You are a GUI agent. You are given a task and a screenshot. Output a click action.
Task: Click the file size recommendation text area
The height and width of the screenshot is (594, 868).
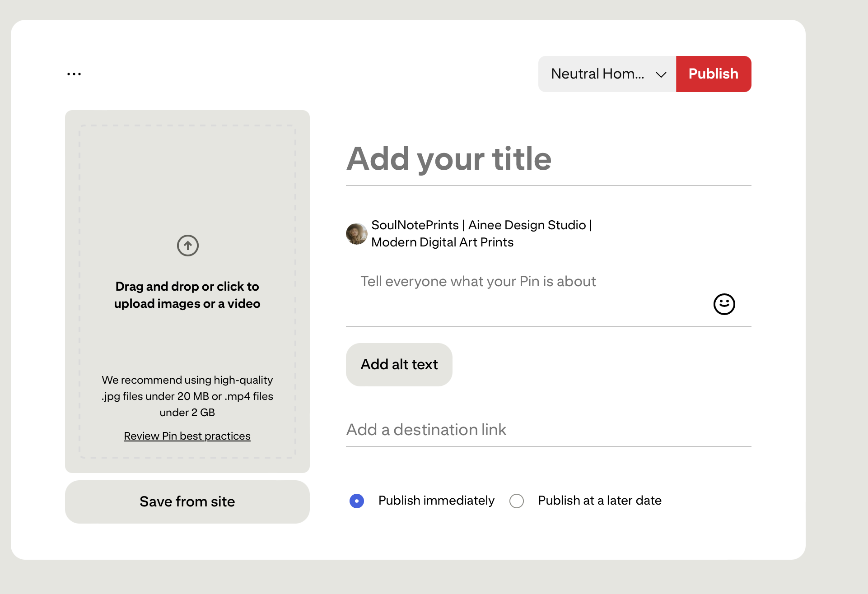[x=187, y=396]
